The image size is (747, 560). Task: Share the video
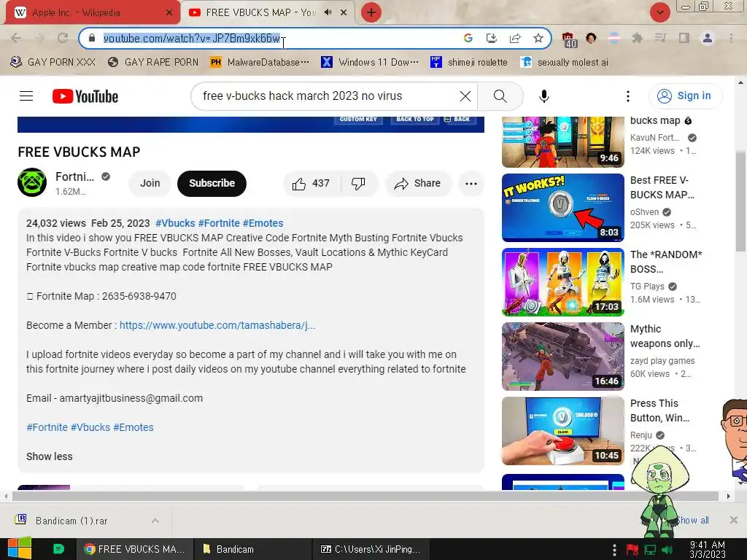(x=418, y=183)
